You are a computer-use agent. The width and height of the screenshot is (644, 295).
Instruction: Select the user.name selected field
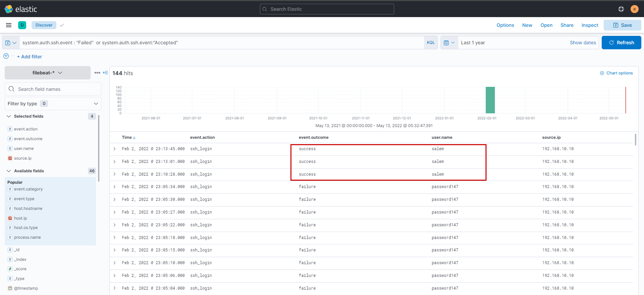coord(24,149)
